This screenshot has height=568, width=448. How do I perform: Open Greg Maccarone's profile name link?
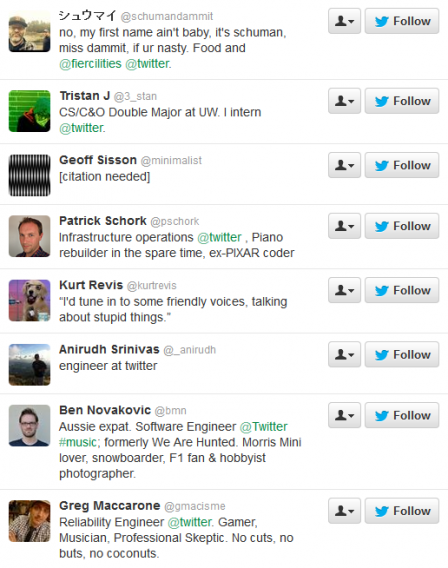110,506
